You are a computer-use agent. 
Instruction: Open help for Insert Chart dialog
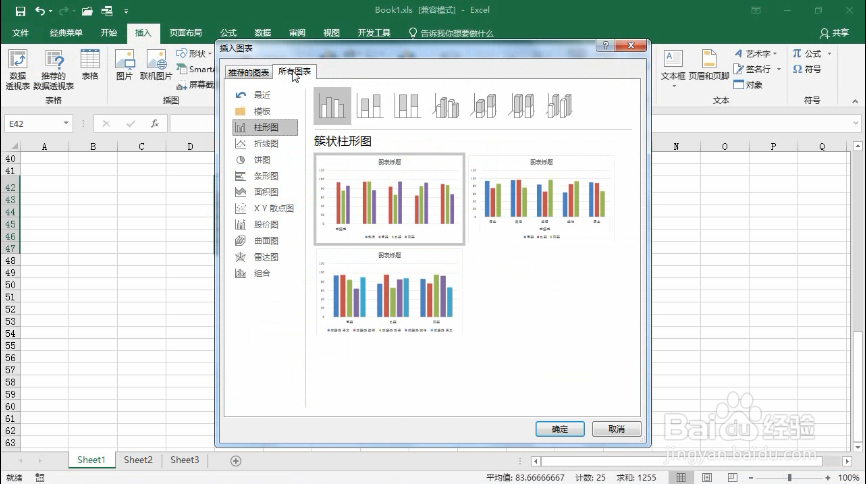pyautogui.click(x=605, y=45)
